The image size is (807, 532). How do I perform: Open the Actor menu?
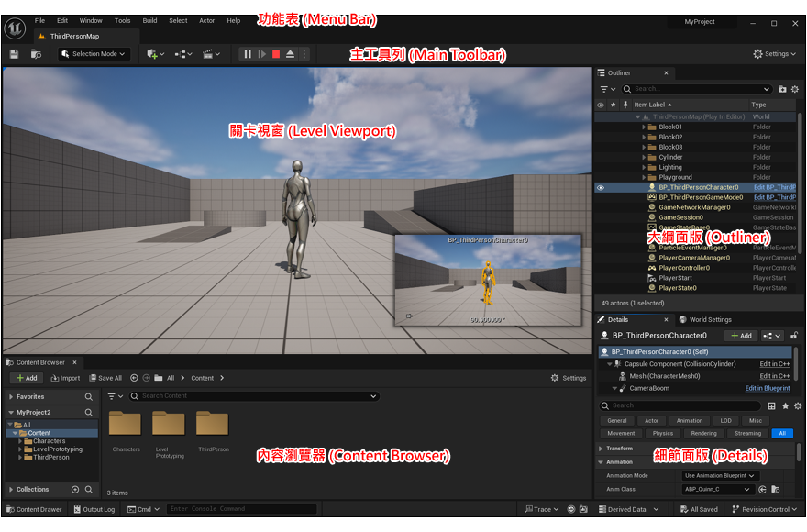(x=207, y=20)
